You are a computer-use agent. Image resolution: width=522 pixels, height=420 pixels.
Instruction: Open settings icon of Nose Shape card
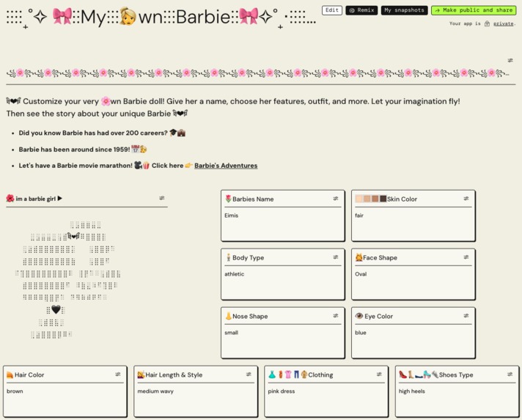(x=336, y=316)
